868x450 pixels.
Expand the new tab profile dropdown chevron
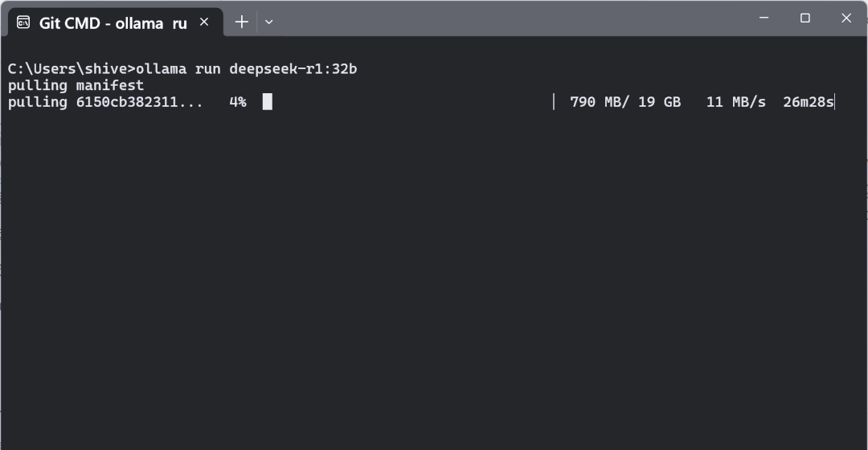[x=269, y=22]
